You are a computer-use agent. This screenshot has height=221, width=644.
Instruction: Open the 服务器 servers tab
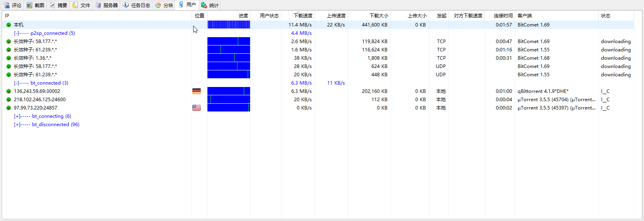point(107,5)
